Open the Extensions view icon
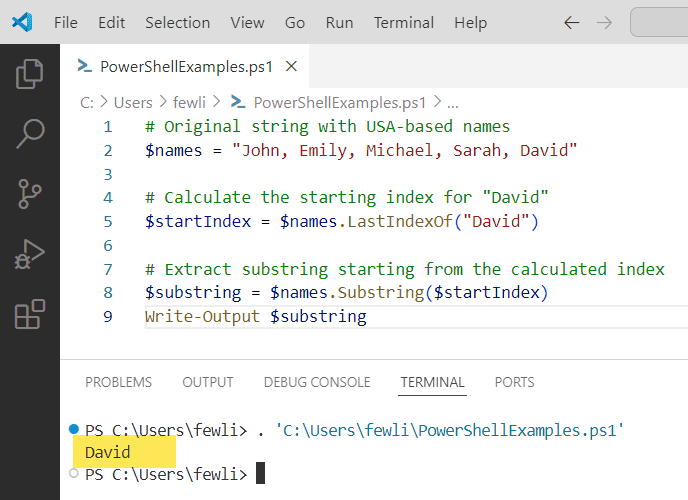The width and height of the screenshot is (688, 500). [30, 314]
